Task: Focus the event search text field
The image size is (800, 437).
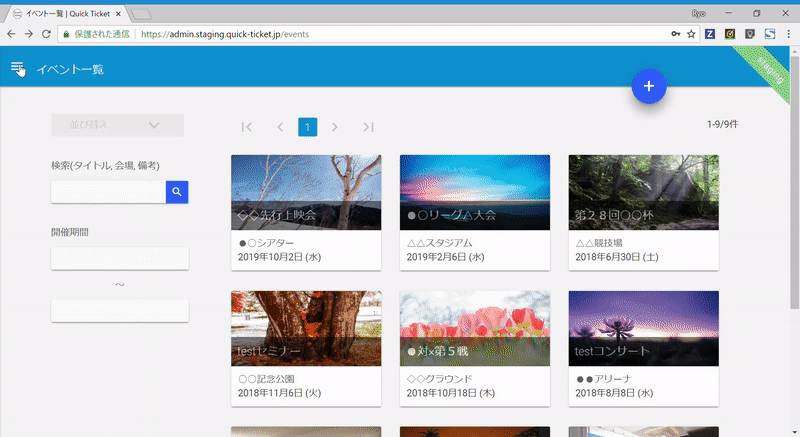Action: tap(108, 192)
